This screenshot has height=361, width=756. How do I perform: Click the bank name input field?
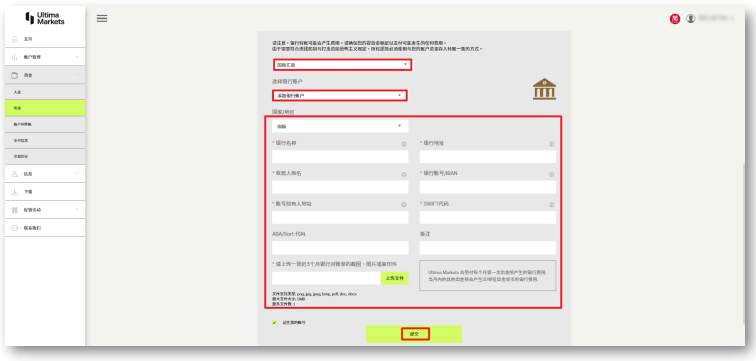click(340, 157)
